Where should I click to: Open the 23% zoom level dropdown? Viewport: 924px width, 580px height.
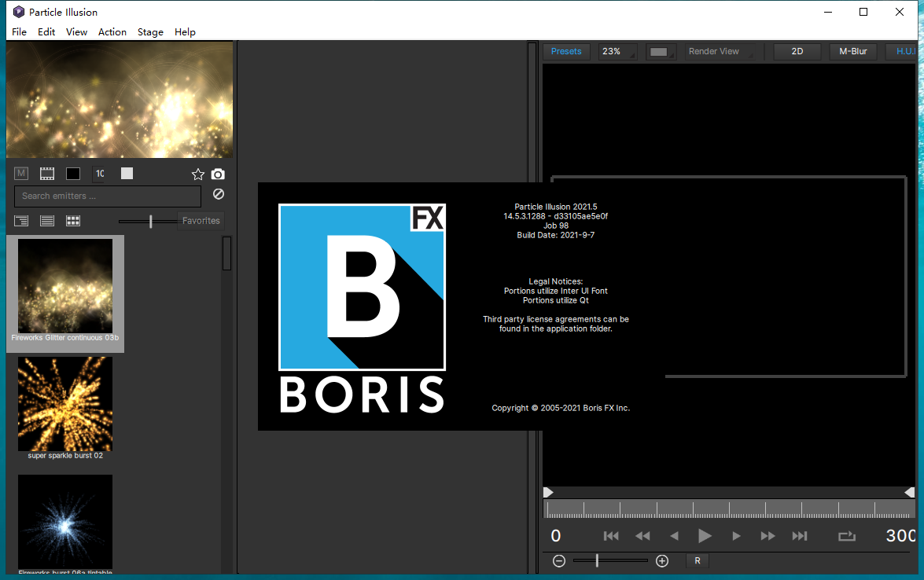pos(617,51)
